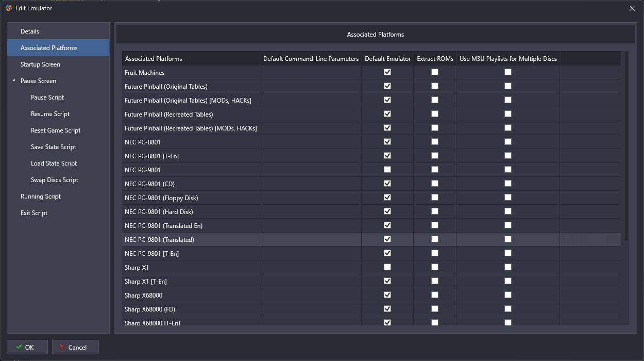The image size is (644, 361).
Task: Open the Swap Discs Script page
Action: [x=58, y=180]
